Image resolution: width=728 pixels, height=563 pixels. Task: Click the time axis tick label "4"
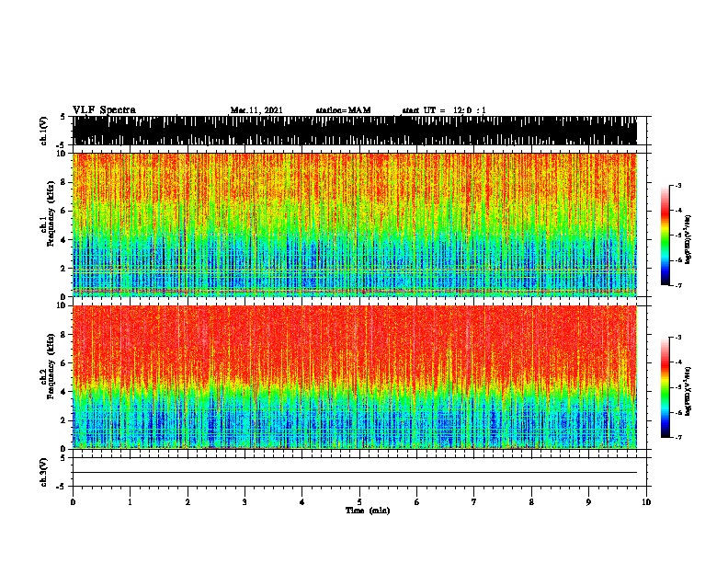(302, 502)
